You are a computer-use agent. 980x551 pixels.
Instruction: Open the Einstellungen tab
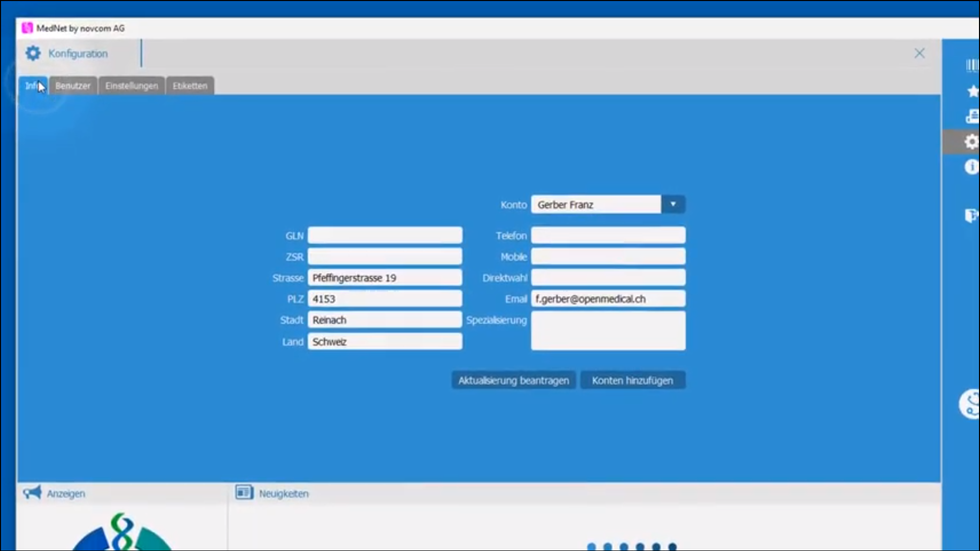(x=132, y=86)
